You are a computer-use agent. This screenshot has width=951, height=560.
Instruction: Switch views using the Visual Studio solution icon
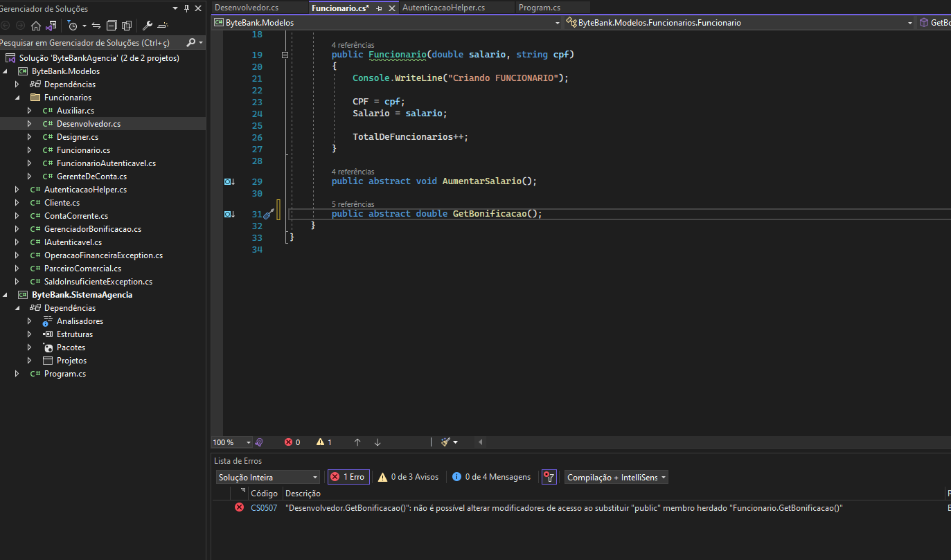[x=51, y=26]
